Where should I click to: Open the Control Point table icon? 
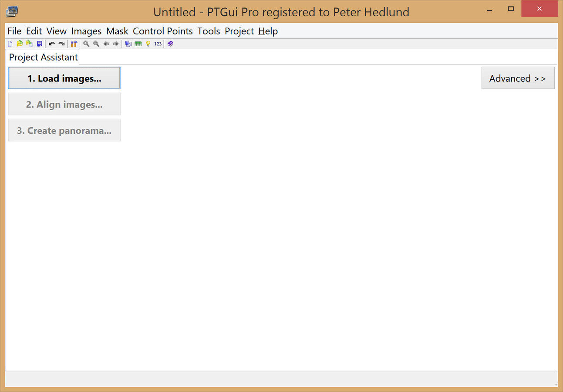click(138, 44)
